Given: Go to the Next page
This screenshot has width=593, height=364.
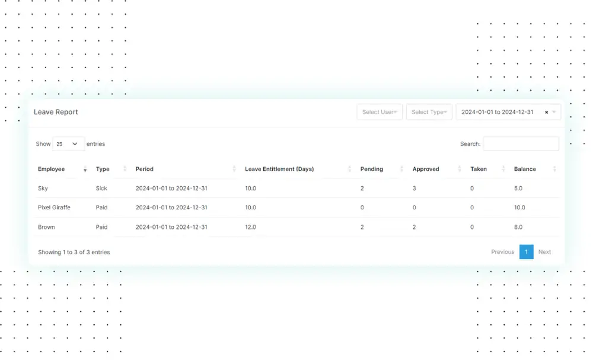Looking at the screenshot, I should [x=544, y=252].
